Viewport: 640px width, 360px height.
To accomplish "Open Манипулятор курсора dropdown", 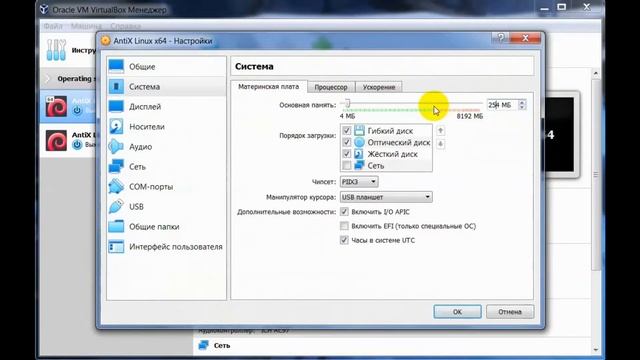I will 386,197.
